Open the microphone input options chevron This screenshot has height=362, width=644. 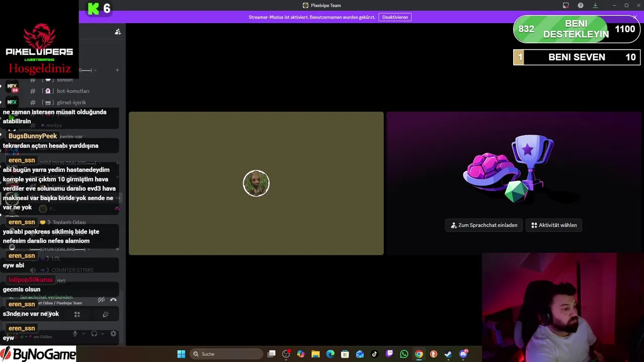pyautogui.click(x=83, y=333)
